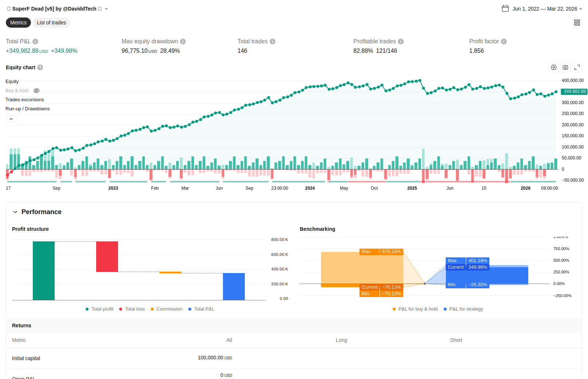This screenshot has height=379, width=588.
Task: Click the info icon next to Max equity drawdown
Action: tap(183, 42)
